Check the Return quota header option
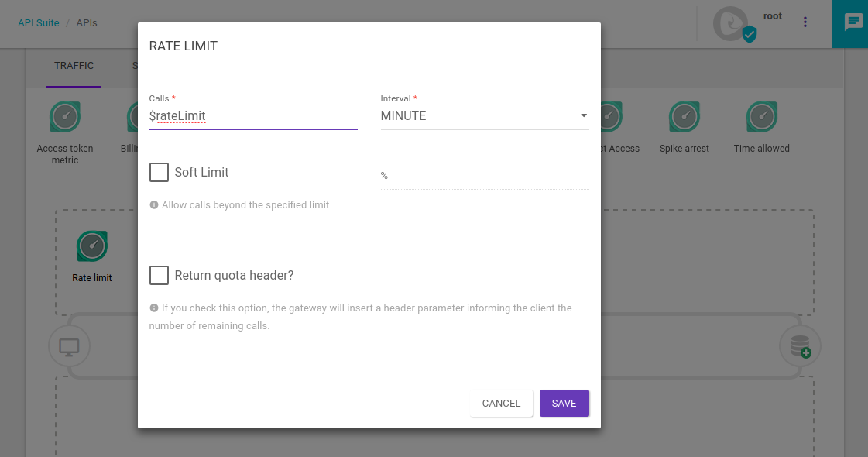This screenshot has height=457, width=868. [x=159, y=275]
